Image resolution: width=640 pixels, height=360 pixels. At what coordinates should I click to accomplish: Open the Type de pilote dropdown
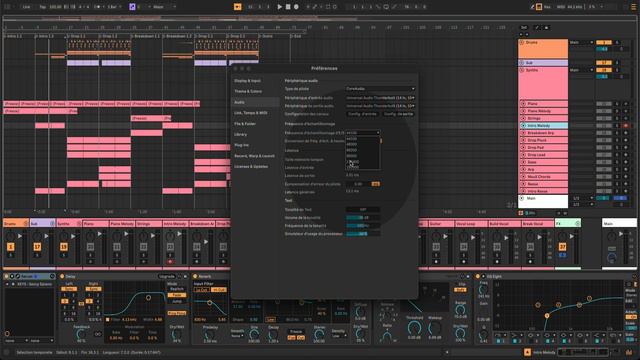[380, 89]
